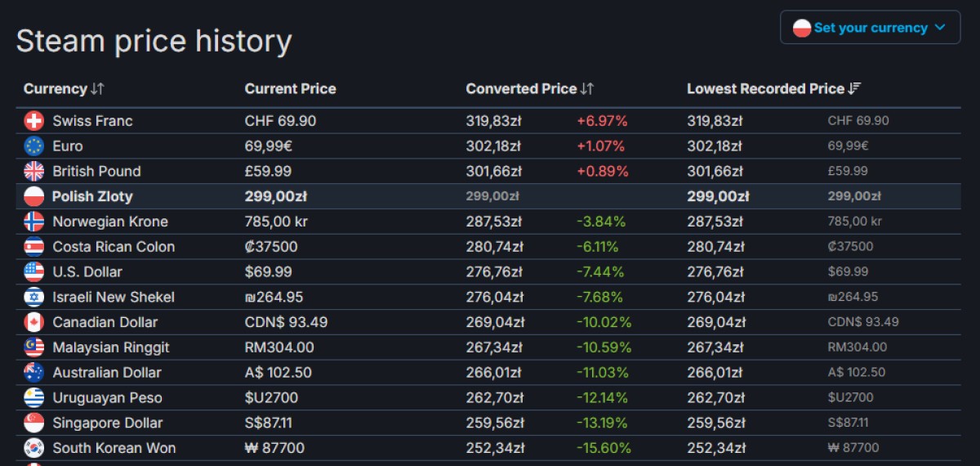
Task: Click the European Union flag icon
Action: pyautogui.click(x=34, y=146)
